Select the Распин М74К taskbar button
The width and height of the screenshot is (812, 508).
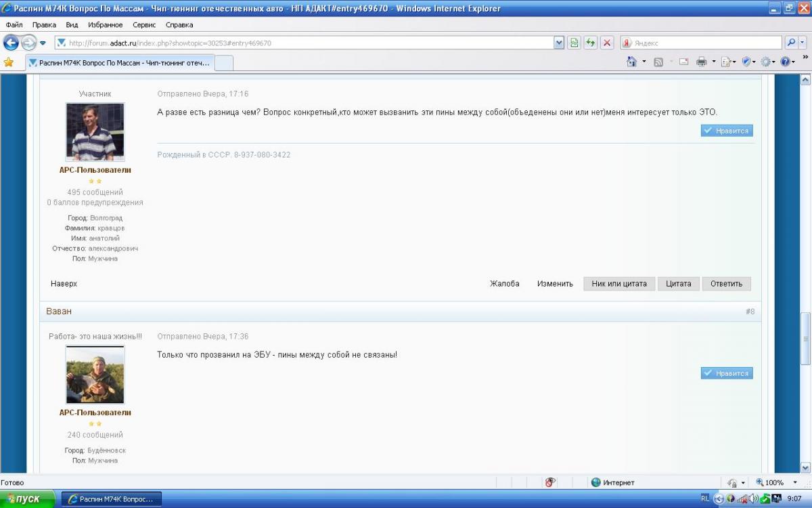click(x=112, y=499)
